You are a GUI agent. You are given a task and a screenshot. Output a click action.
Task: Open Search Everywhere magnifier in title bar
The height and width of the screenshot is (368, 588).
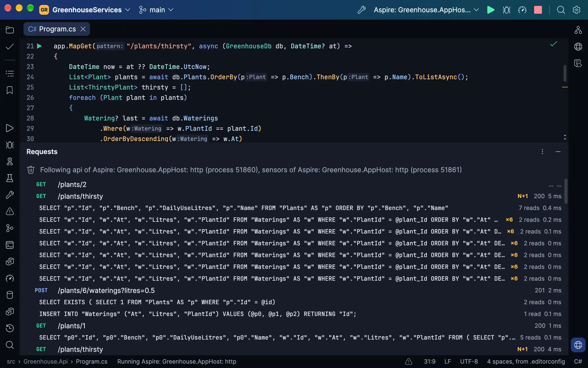561,10
